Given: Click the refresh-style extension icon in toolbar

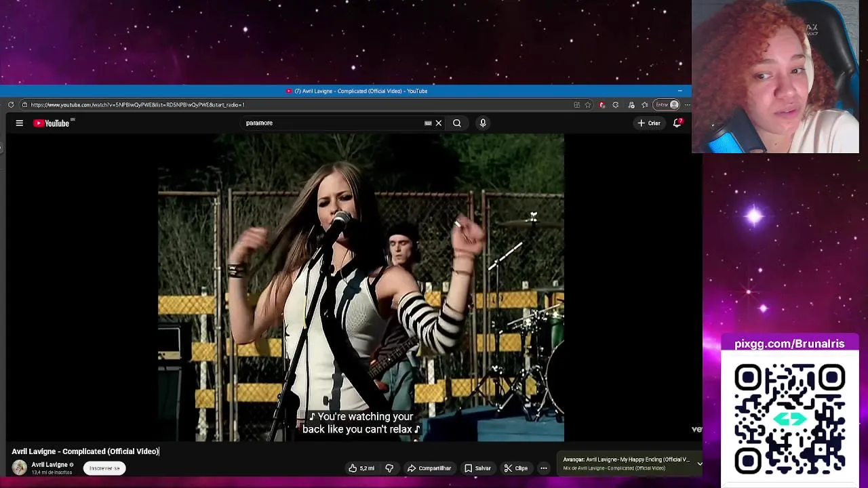Looking at the screenshot, I should pos(616,104).
